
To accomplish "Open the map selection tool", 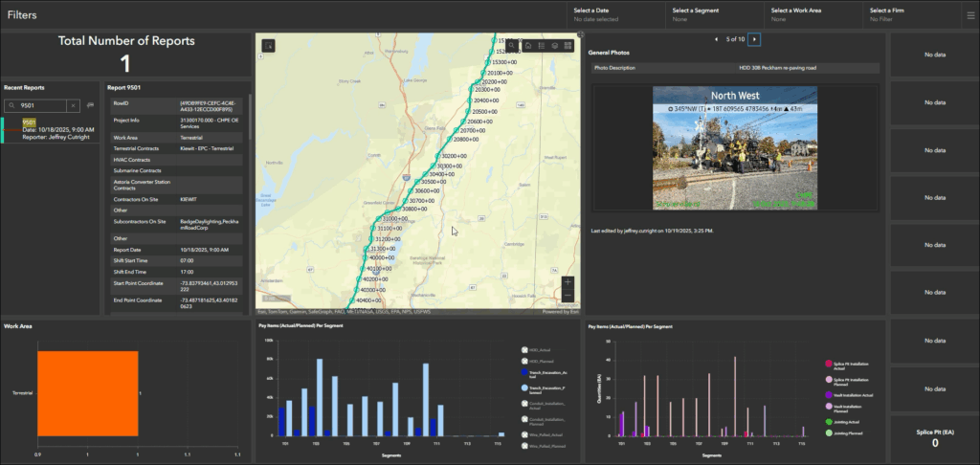I will tap(269, 45).
